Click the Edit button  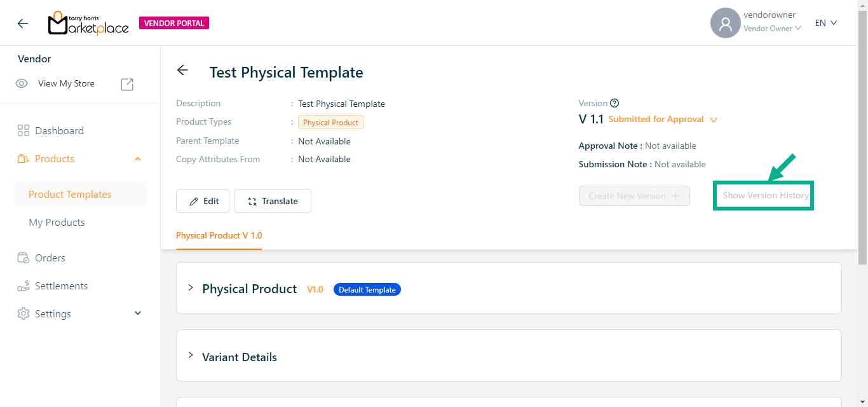[x=203, y=201]
